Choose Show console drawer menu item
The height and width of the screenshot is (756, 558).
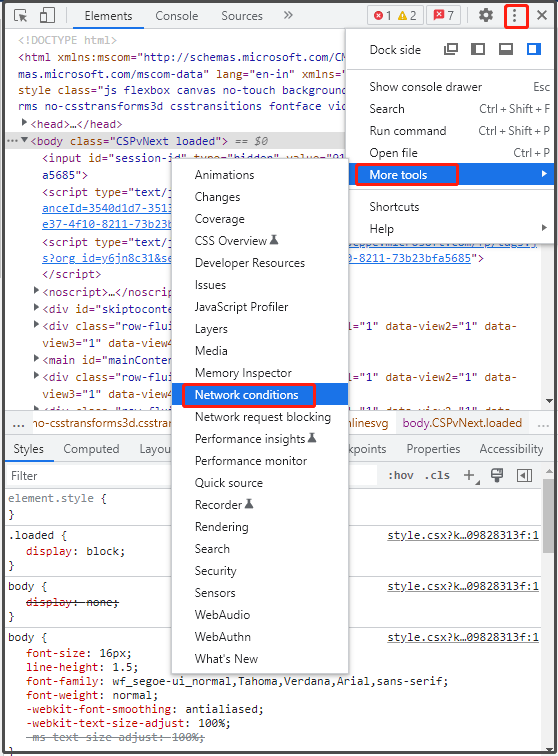pyautogui.click(x=450, y=87)
